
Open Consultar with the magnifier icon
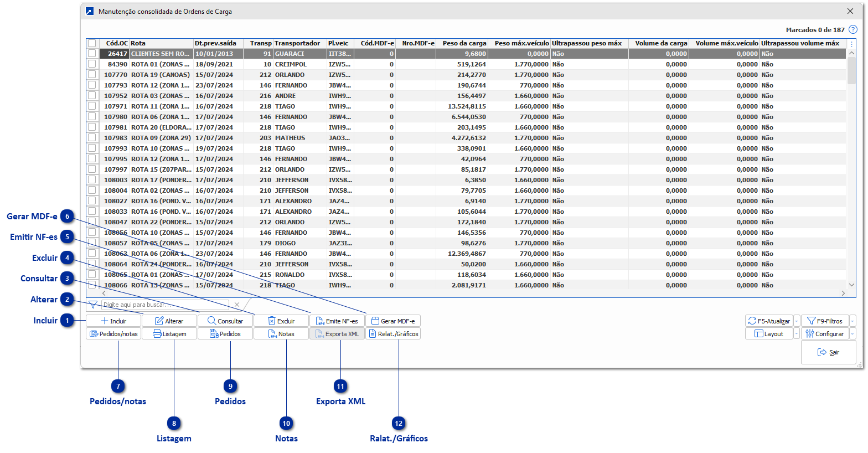click(225, 321)
